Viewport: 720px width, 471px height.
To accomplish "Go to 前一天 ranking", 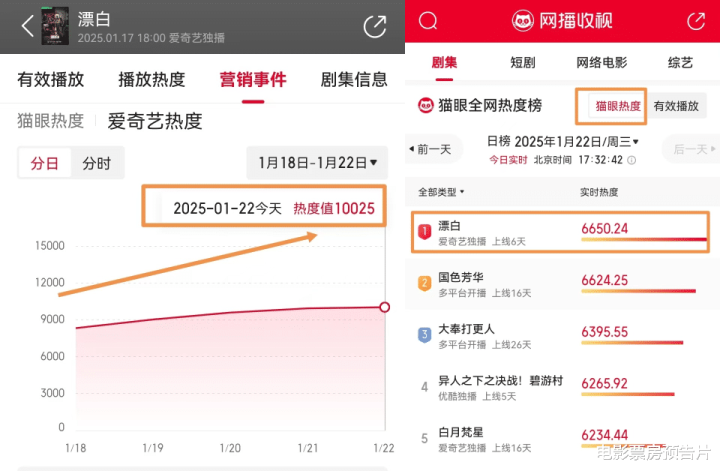I will point(432,149).
